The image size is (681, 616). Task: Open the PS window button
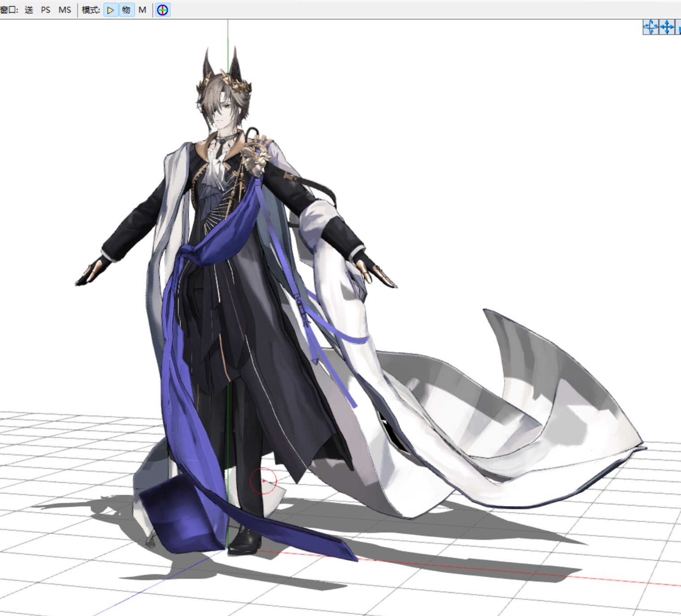[46, 10]
